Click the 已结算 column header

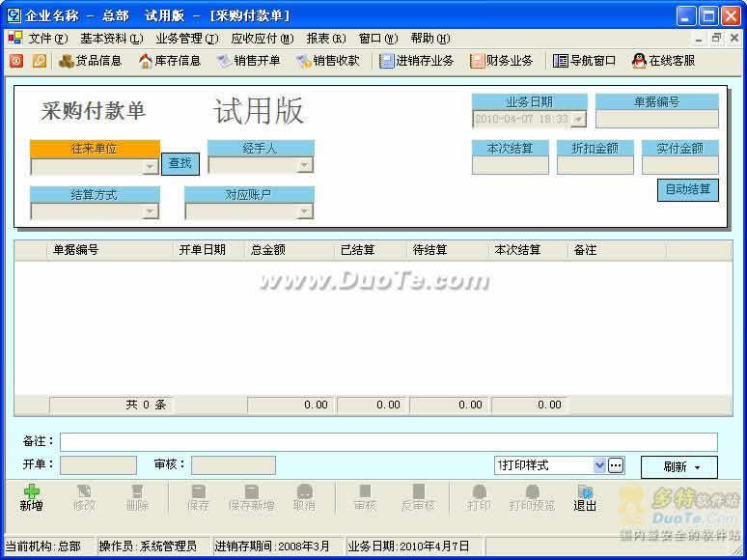click(371, 250)
